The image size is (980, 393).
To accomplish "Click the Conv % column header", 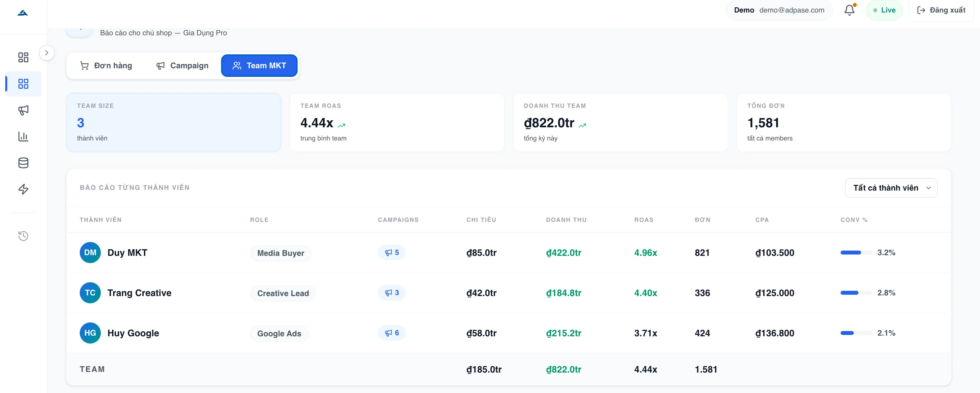I will click(x=854, y=220).
